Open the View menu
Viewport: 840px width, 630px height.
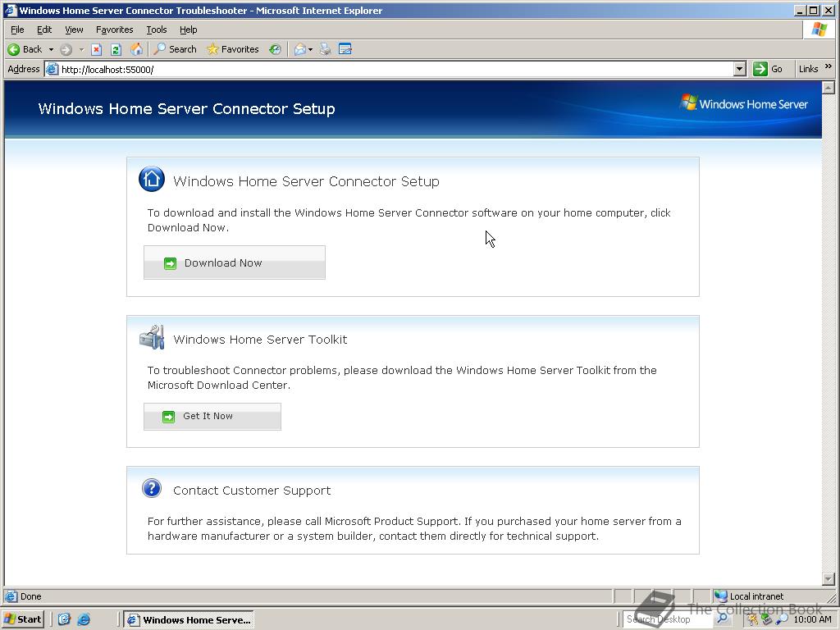tap(74, 30)
